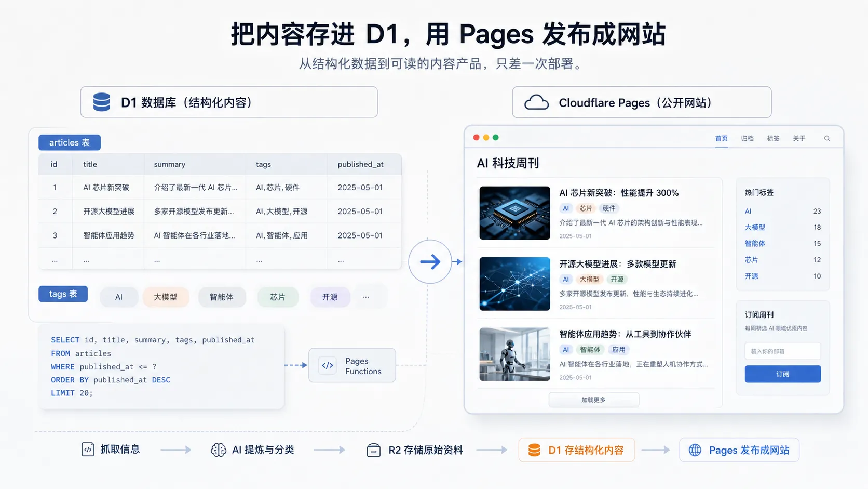Click the title column header
868x489 pixels.
pos(90,164)
